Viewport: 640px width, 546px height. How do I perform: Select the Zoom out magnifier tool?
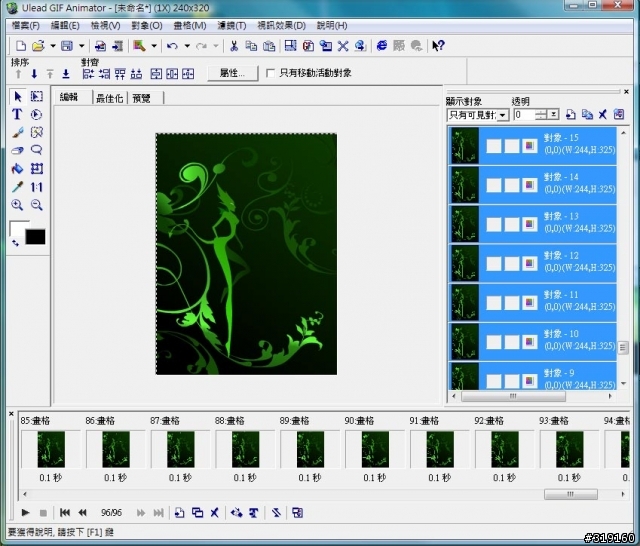tap(36, 204)
